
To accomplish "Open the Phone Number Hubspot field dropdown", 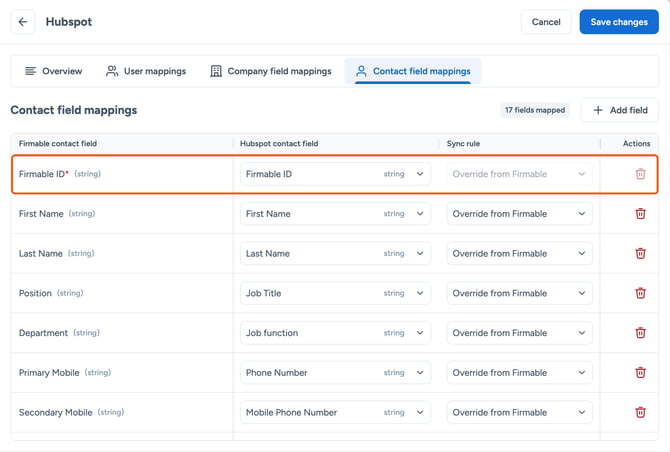I will (335, 373).
